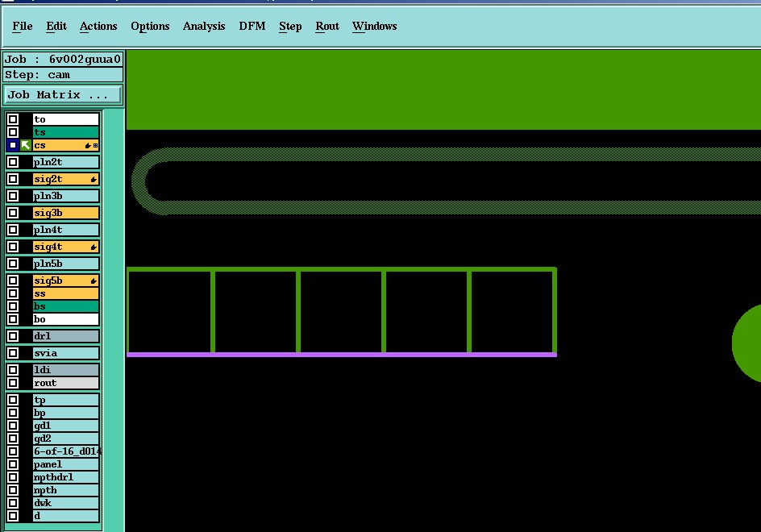Select the 'tp' layer name
Image resolution: width=761 pixels, height=532 pixels.
pyautogui.click(x=65, y=400)
